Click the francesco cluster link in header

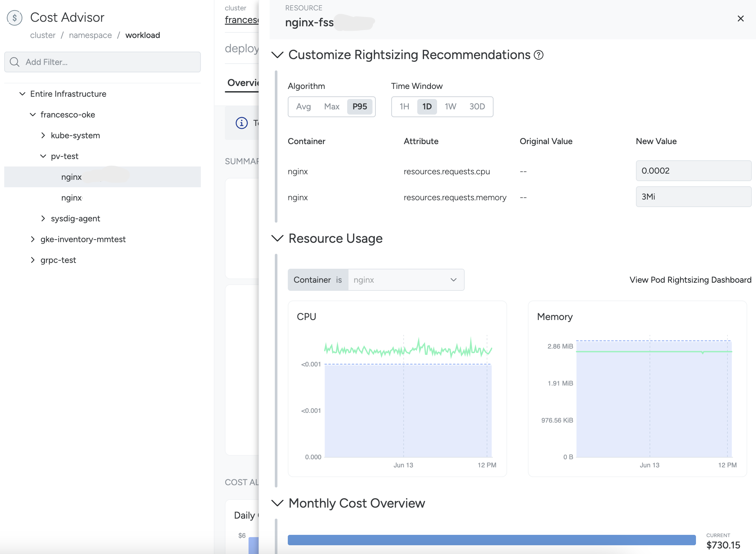(x=241, y=20)
